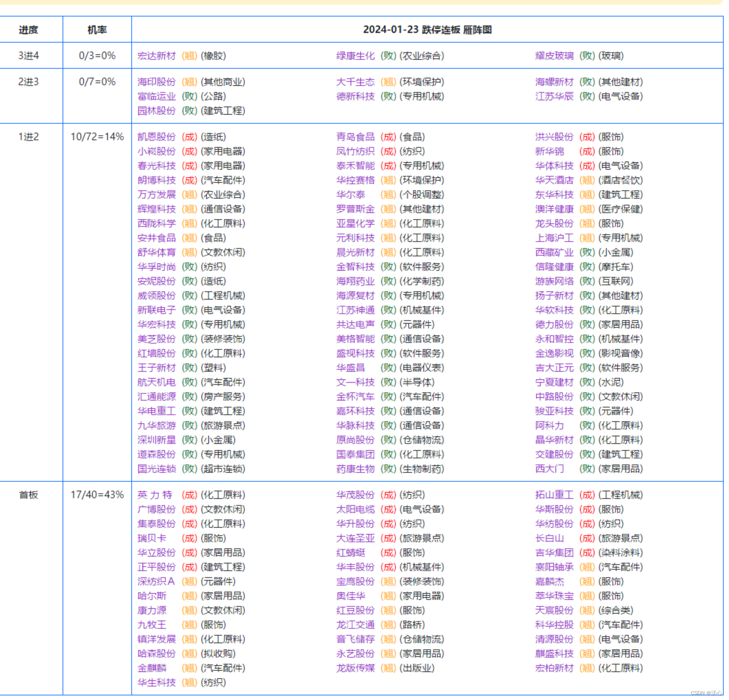Viewport: 729px width, 700px height.
Task: Select the 海螺新材 stock link
Action: pyautogui.click(x=554, y=82)
